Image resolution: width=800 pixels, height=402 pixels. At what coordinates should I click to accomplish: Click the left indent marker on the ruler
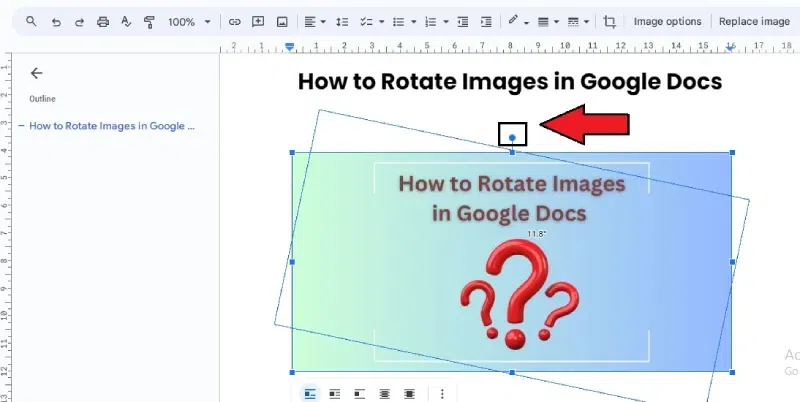tap(290, 46)
